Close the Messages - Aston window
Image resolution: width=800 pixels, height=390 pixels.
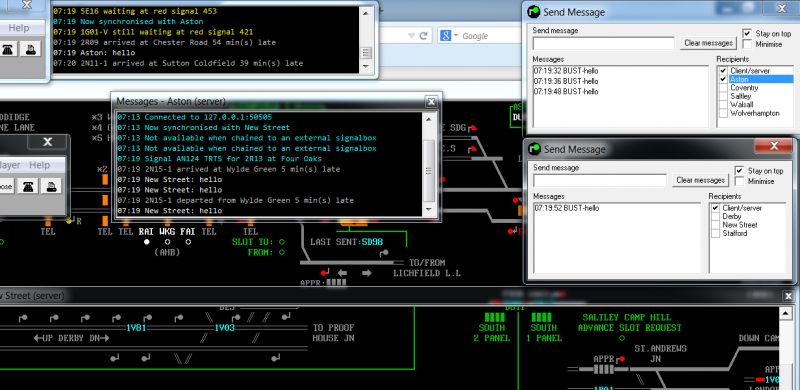pos(431,102)
